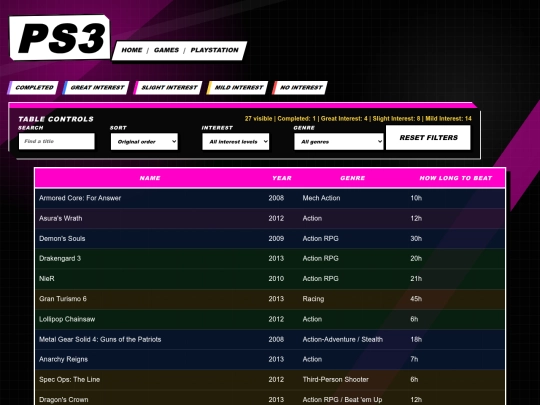
Task: Select the Spec Ops: The Line title
Action: coord(69,380)
